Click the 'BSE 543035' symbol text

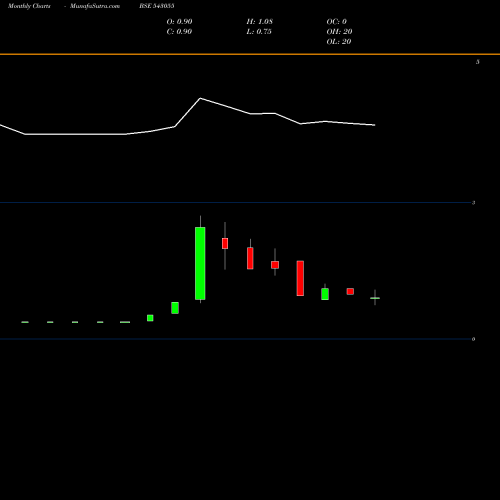coord(157,6)
